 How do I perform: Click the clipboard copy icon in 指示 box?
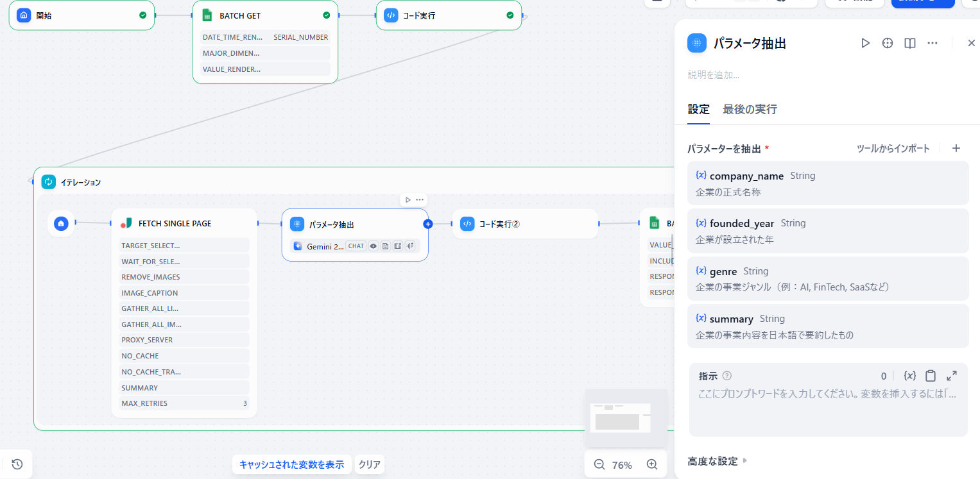931,376
